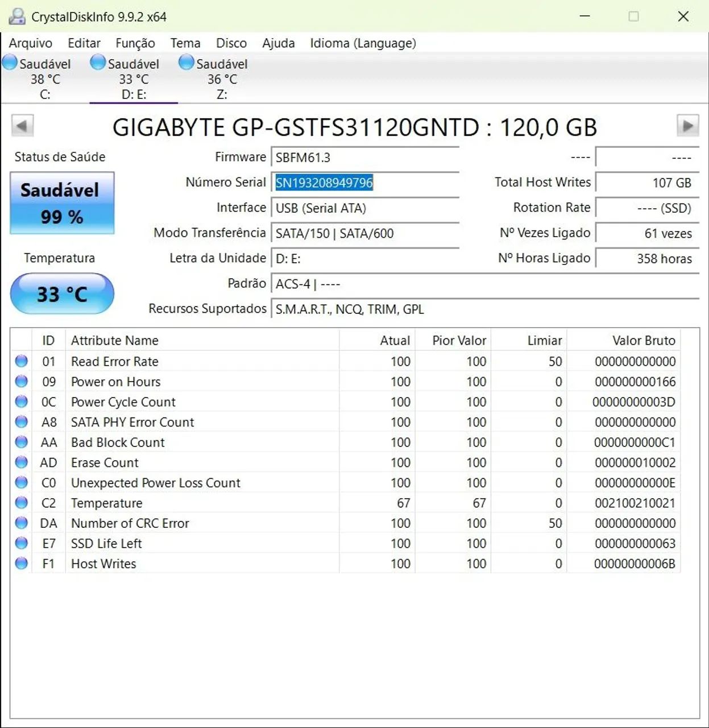
Task: Click the raw value 000000000063
Action: point(635,543)
